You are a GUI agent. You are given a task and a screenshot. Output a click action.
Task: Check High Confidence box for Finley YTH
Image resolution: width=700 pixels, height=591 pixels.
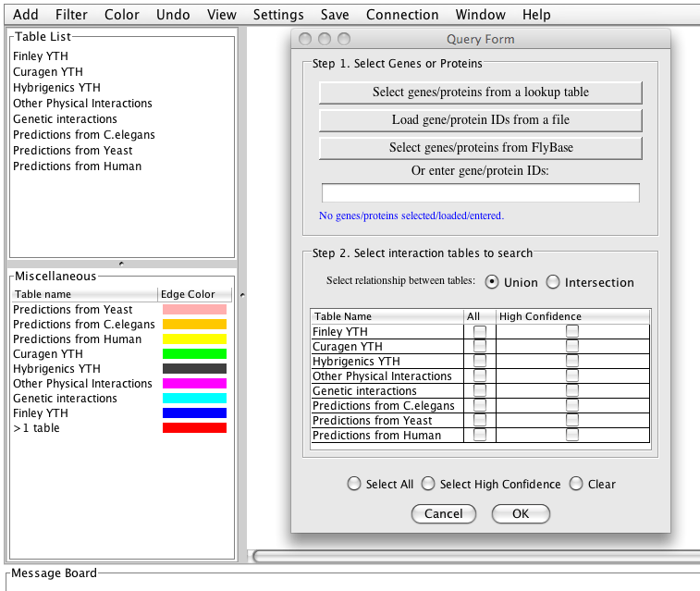tap(572, 331)
